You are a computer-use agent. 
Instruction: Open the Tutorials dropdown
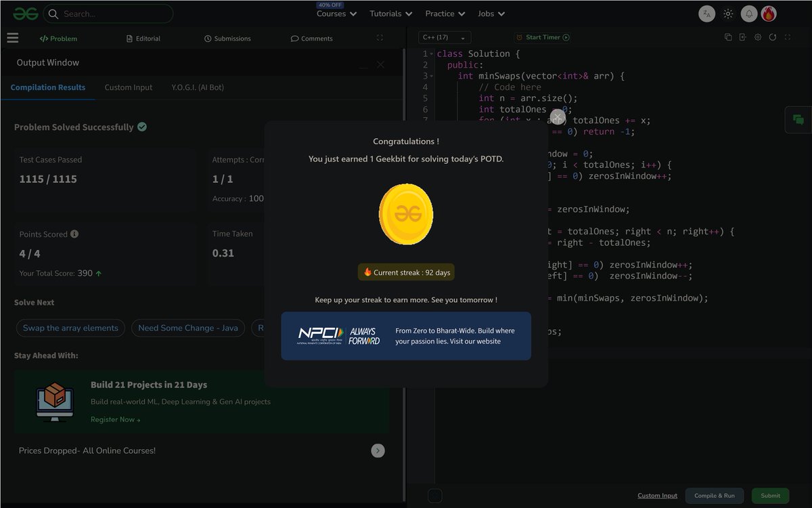(x=390, y=14)
